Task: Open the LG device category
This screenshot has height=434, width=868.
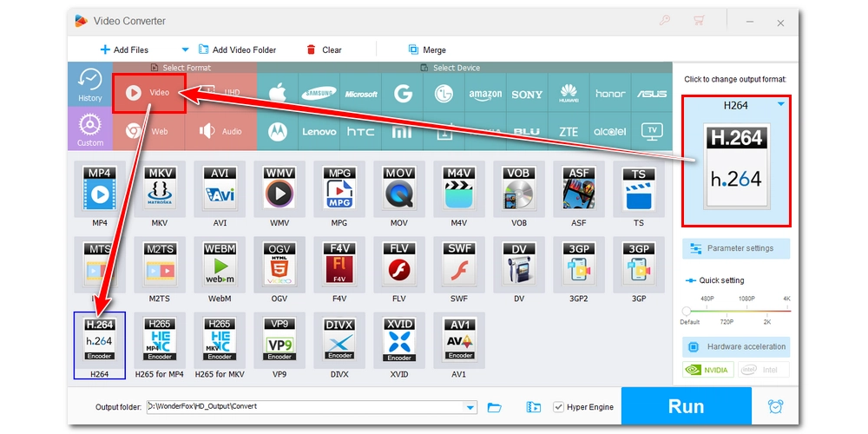Action: click(x=444, y=94)
